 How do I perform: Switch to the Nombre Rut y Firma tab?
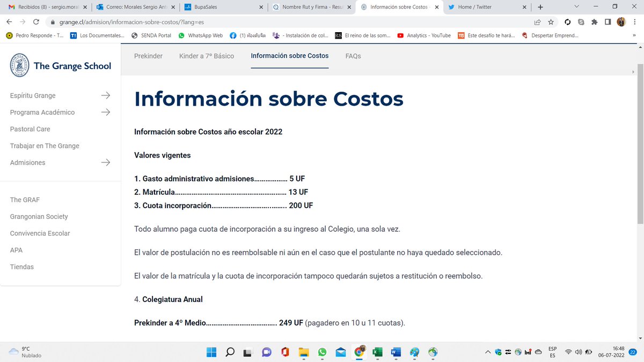tap(311, 7)
